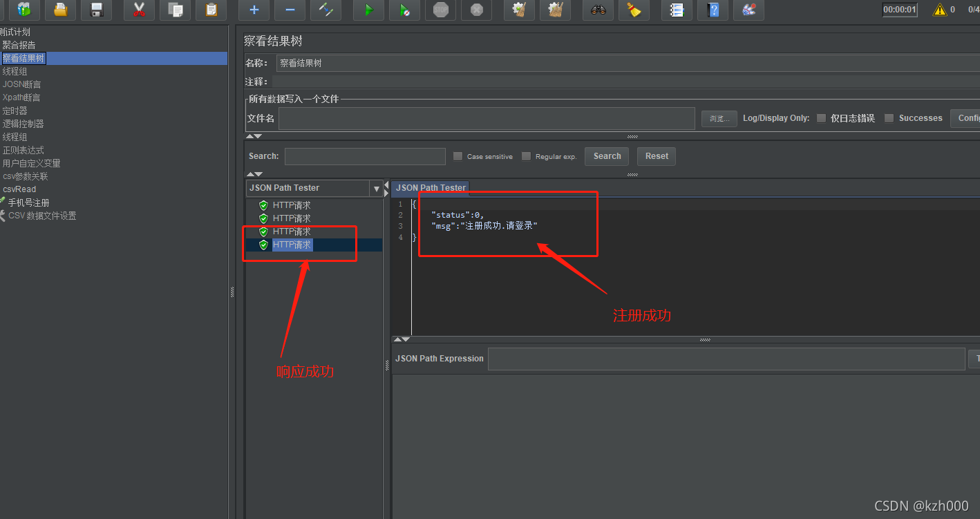Click the Reset button
The image size is (980, 519).
click(656, 156)
